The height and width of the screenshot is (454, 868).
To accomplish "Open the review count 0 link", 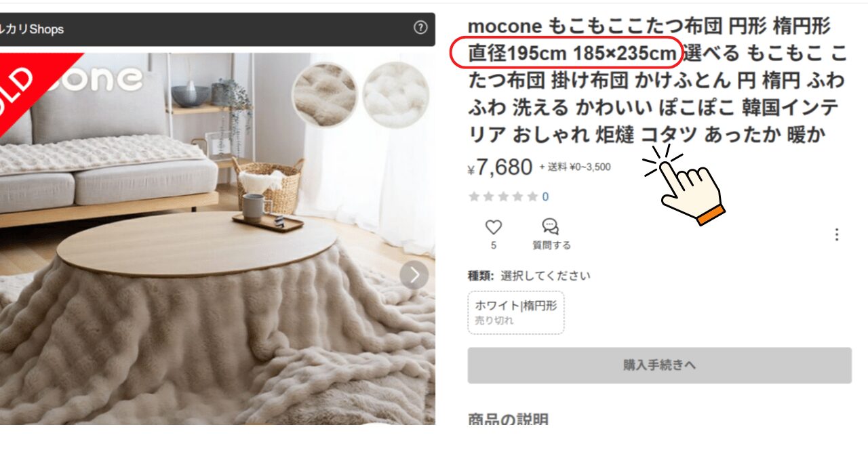I will pyautogui.click(x=545, y=197).
